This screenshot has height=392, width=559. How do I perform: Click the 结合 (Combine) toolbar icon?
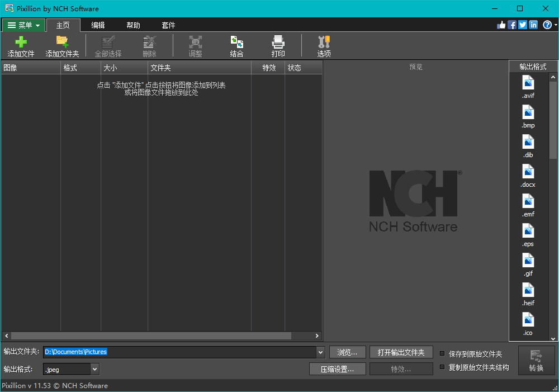click(x=236, y=42)
